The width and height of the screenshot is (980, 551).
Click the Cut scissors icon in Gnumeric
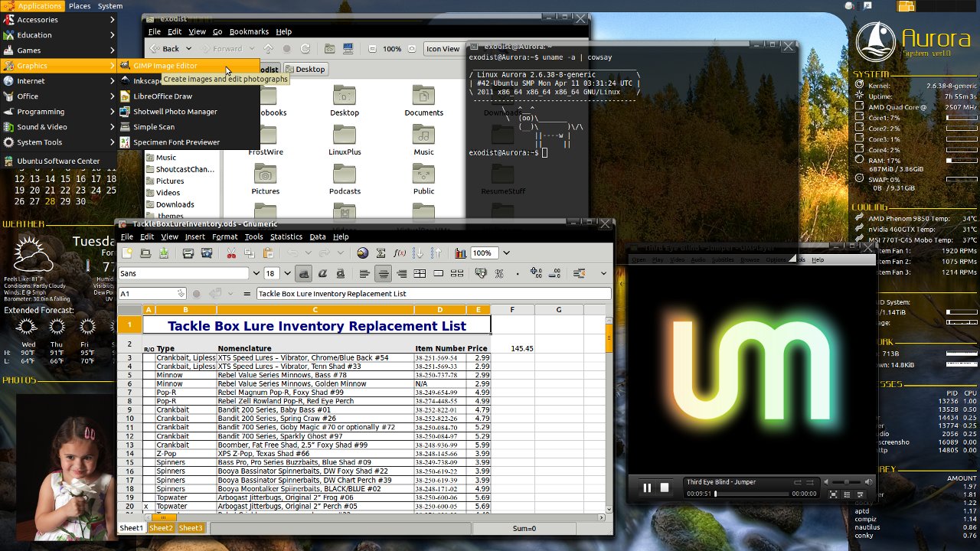click(x=231, y=253)
